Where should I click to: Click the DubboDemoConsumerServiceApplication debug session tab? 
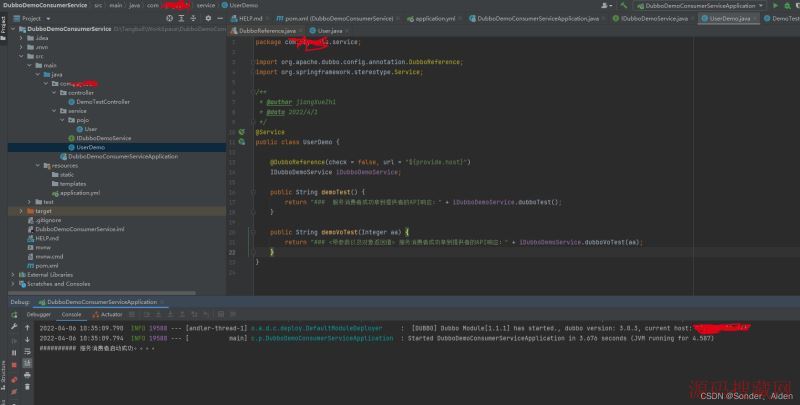[x=101, y=302]
